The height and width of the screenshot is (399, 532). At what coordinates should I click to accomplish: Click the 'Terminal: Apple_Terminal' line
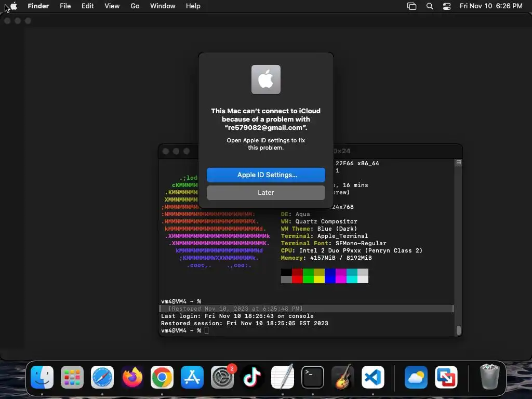pos(324,236)
